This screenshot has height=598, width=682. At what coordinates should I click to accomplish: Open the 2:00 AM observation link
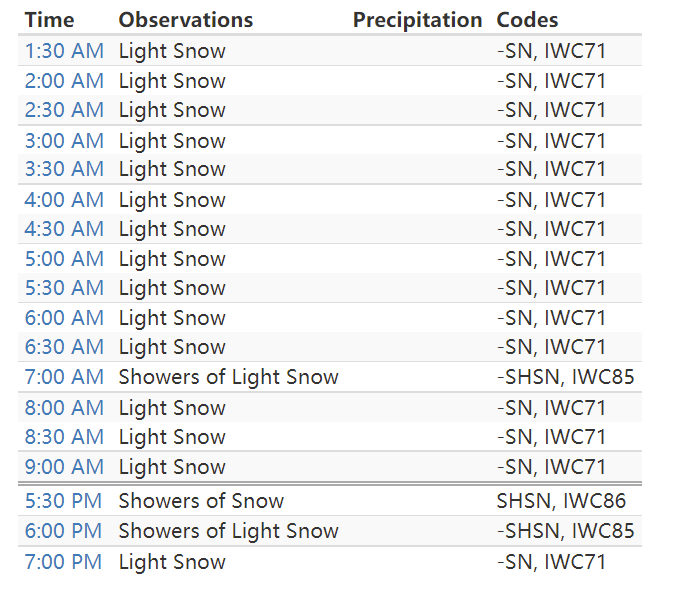pyautogui.click(x=64, y=81)
